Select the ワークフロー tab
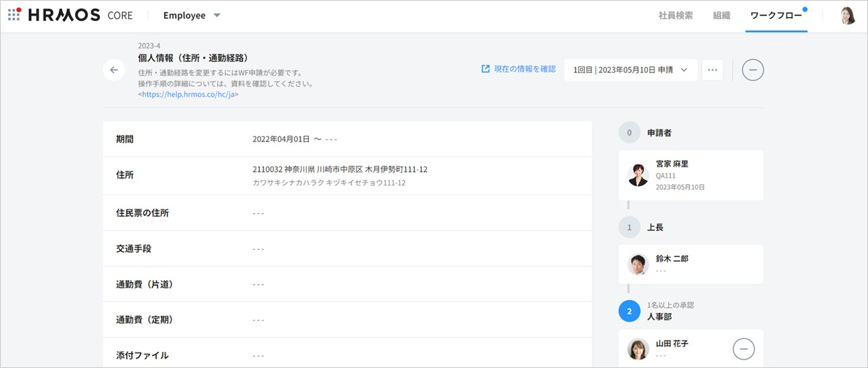Screen dimensions: 868x368 click(x=776, y=16)
